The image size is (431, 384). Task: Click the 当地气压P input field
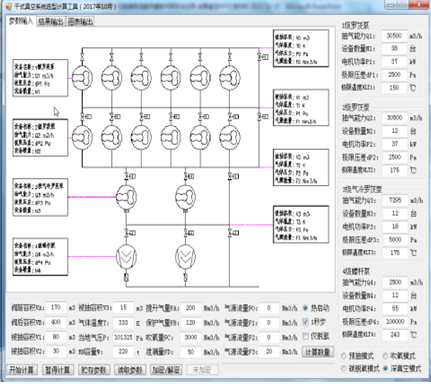[x=123, y=337]
